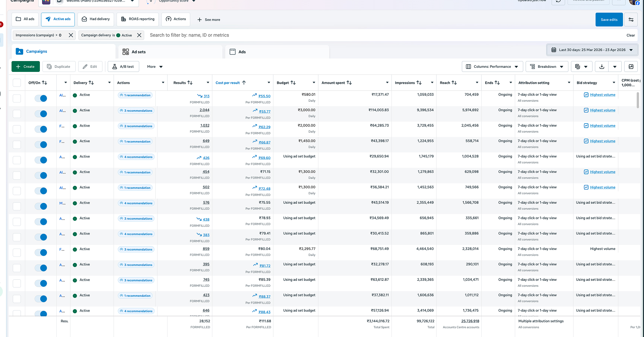The height and width of the screenshot is (337, 644).
Task: Sort by Amount spent arrows icon
Action: [x=349, y=83]
